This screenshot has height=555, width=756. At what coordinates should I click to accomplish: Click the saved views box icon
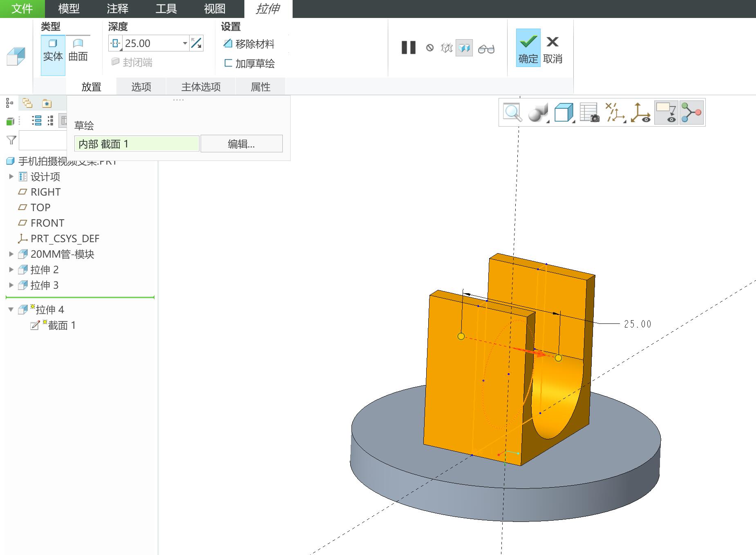tap(564, 113)
